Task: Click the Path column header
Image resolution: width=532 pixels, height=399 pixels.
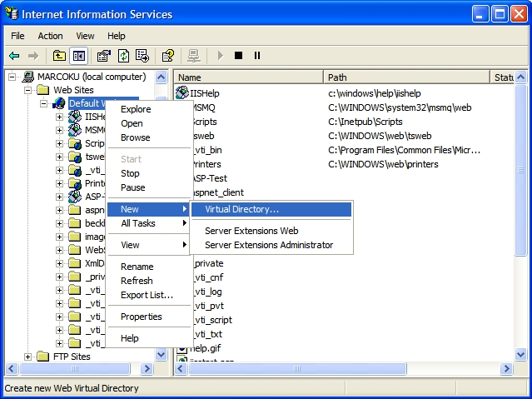Action: coord(407,77)
